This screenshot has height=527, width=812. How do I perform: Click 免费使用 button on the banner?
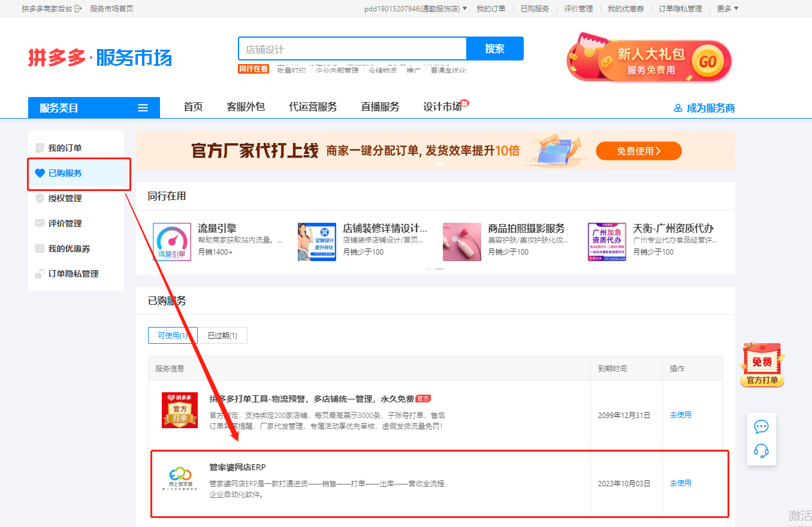639,151
